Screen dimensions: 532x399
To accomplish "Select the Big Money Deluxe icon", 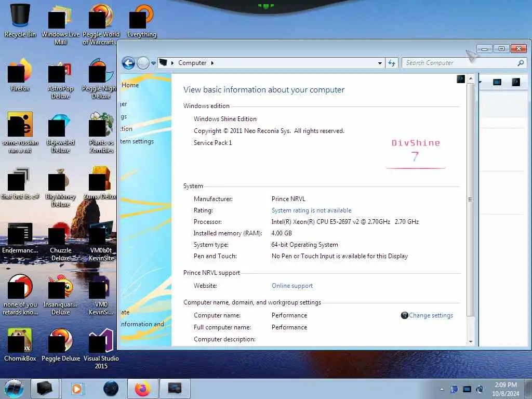I will tap(60, 187).
